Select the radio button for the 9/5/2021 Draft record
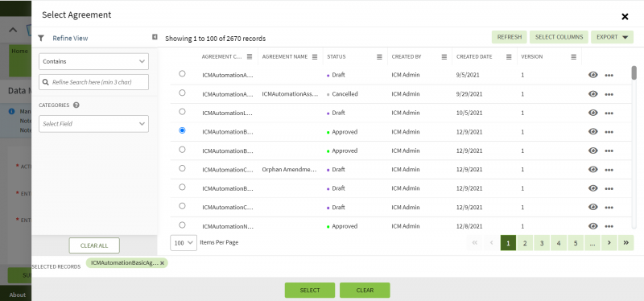This screenshot has height=301, width=644. pyautogui.click(x=182, y=73)
